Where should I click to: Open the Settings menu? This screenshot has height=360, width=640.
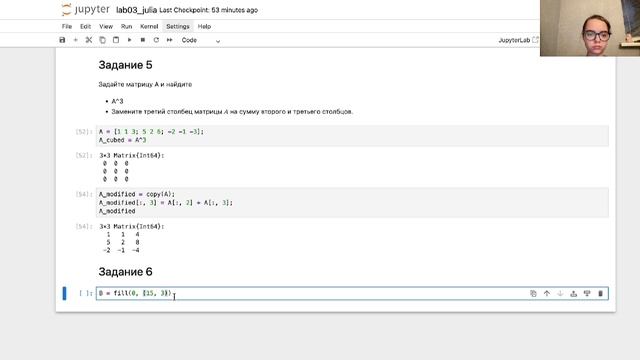coord(178,27)
